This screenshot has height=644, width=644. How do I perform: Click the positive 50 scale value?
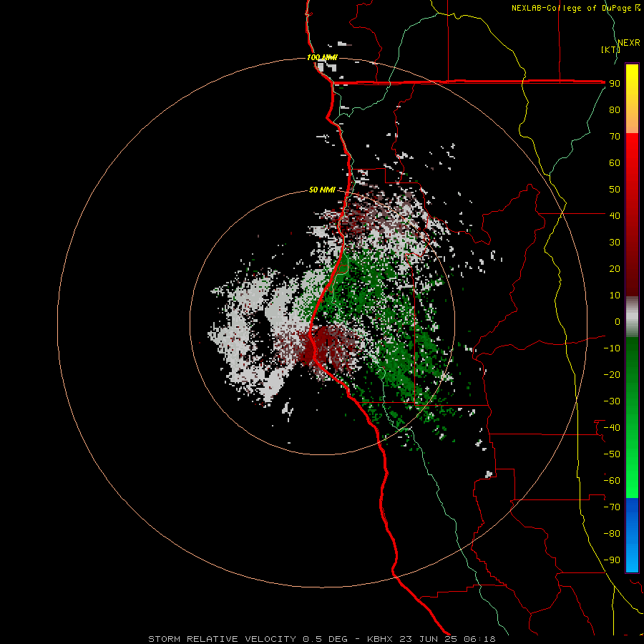[x=615, y=190]
